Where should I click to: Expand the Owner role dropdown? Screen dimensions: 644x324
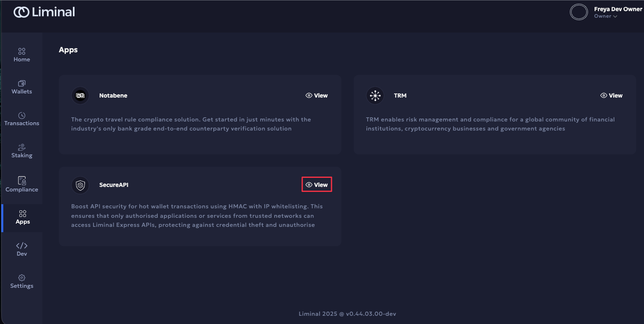coord(606,16)
